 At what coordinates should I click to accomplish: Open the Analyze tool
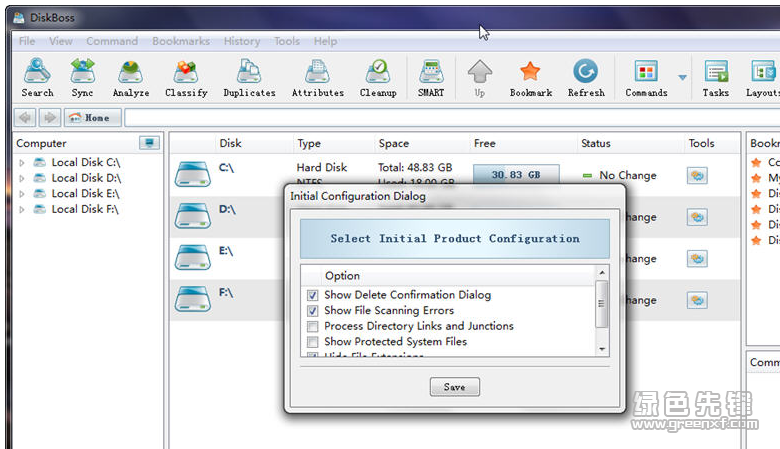click(130, 78)
